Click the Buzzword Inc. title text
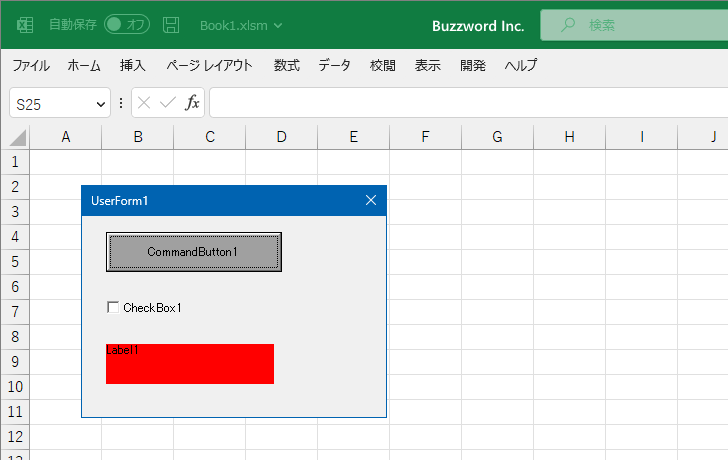Image resolution: width=728 pixels, height=460 pixels. pos(478,26)
